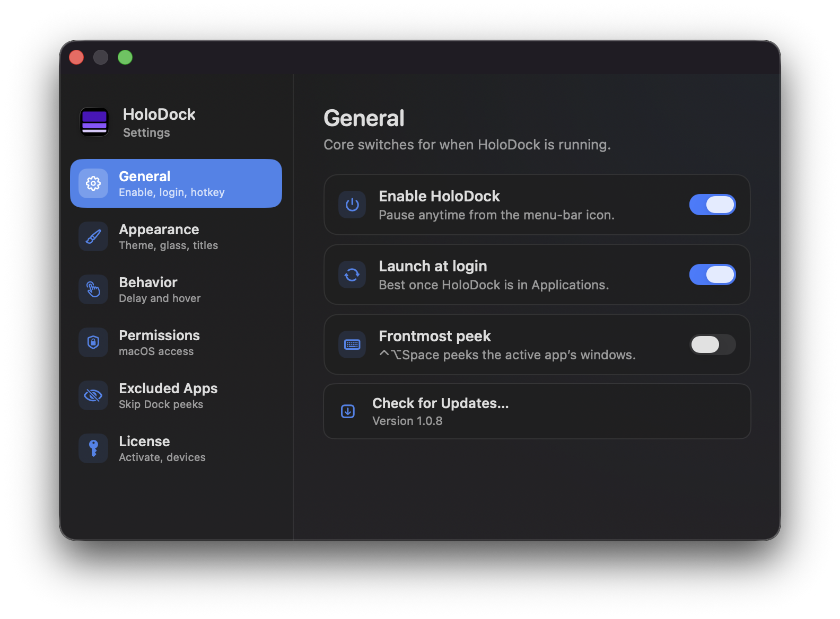Enable the Frontmost peek switch
Screen dimensions: 840x619
pyautogui.click(x=712, y=344)
